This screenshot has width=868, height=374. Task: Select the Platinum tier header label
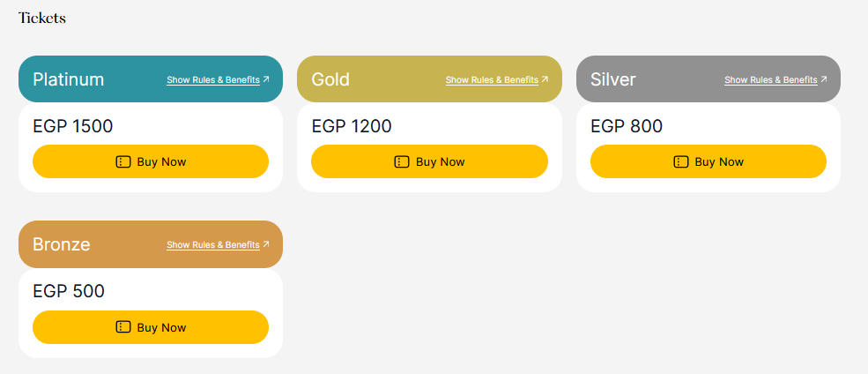(68, 79)
